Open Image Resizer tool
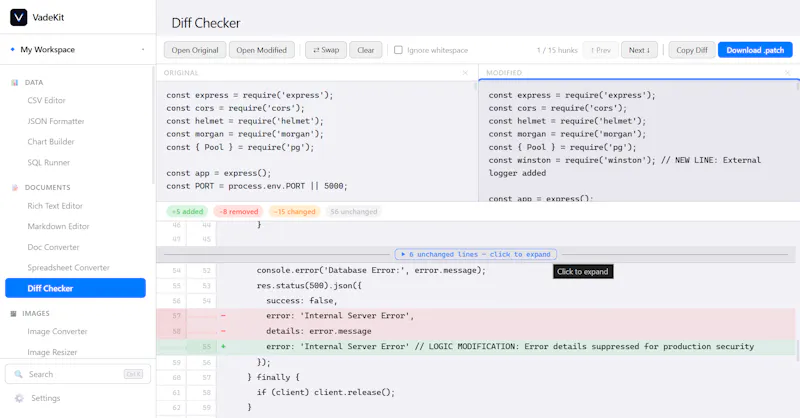This screenshot has height=418, width=800. click(x=53, y=353)
